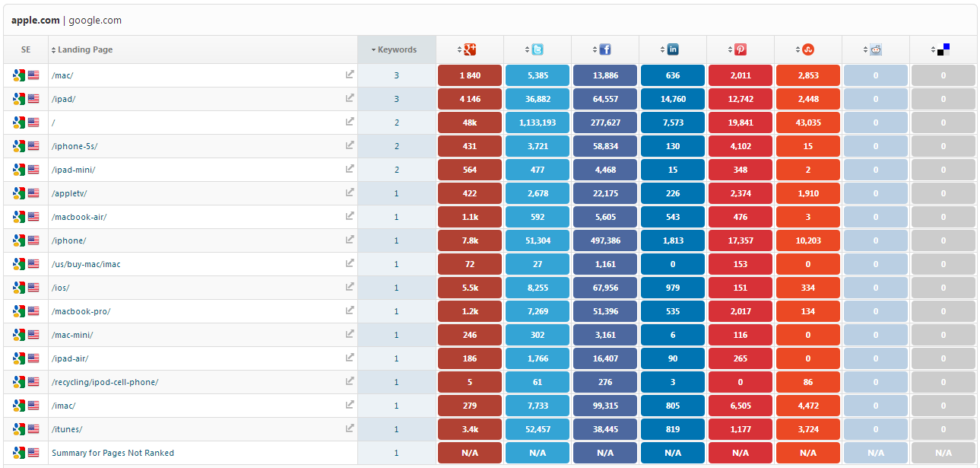980x468 pixels.
Task: Sort by Twitter column icon
Action: (538, 49)
